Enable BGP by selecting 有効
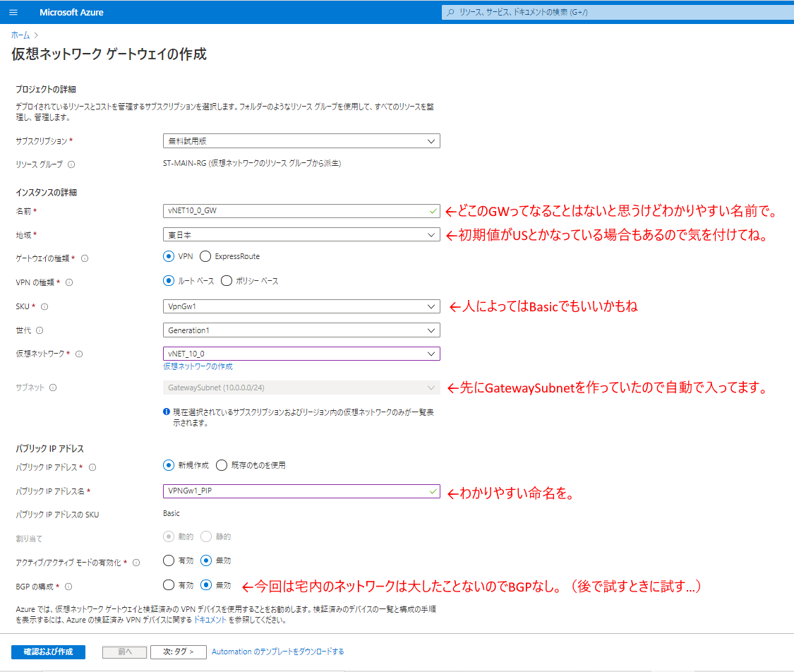The image size is (794, 672). [169, 584]
